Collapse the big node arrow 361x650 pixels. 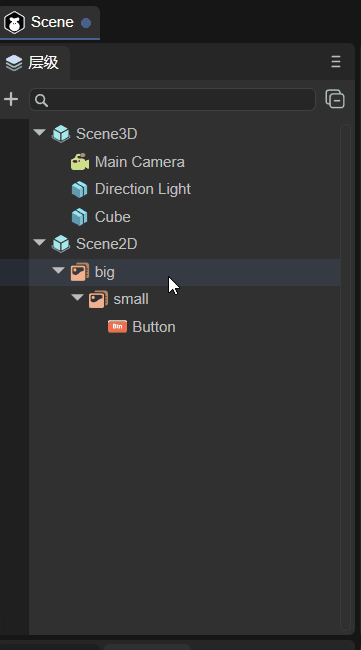58,270
